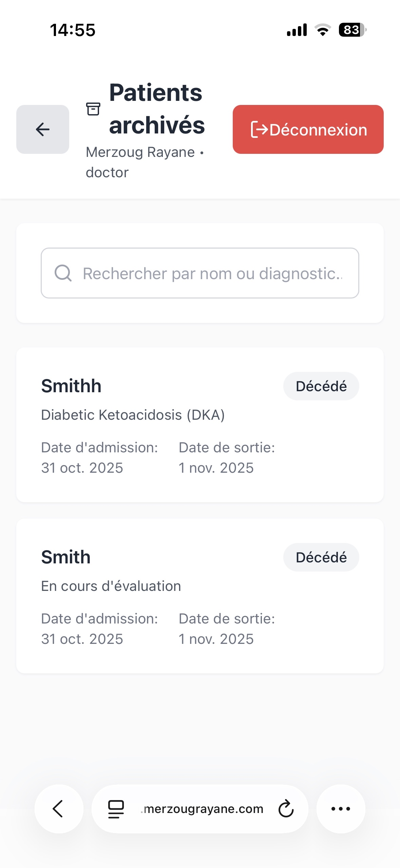
Task: Open the Smithh patient name
Action: click(x=71, y=386)
